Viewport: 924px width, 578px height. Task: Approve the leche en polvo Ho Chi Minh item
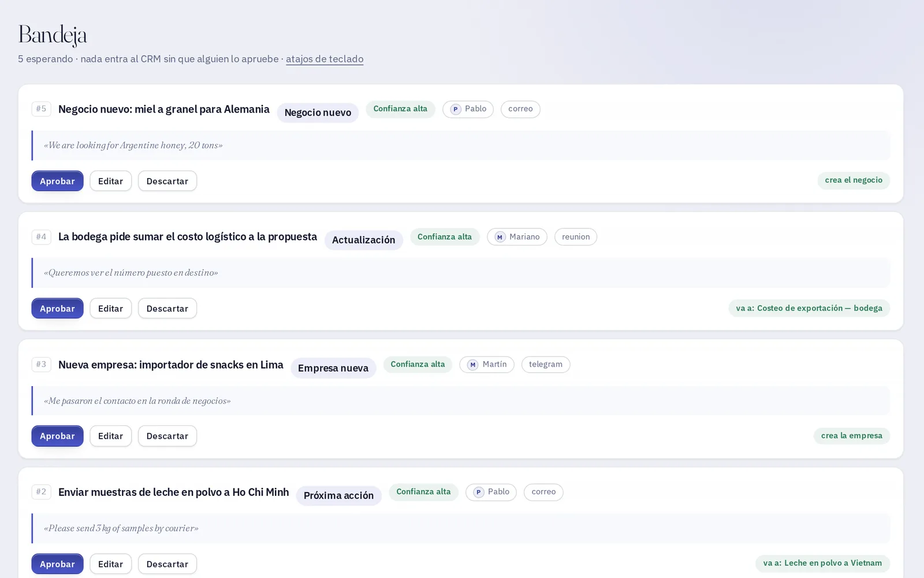click(x=57, y=564)
